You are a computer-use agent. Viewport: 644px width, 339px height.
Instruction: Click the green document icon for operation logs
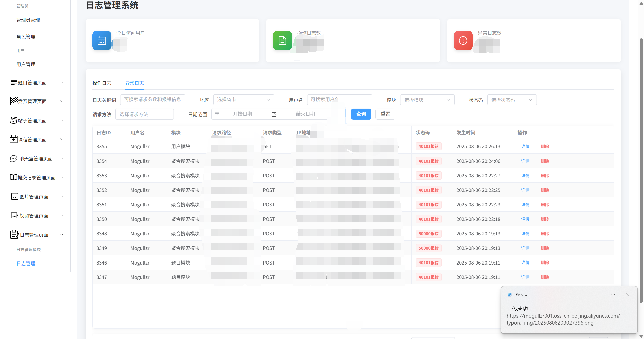click(x=282, y=41)
